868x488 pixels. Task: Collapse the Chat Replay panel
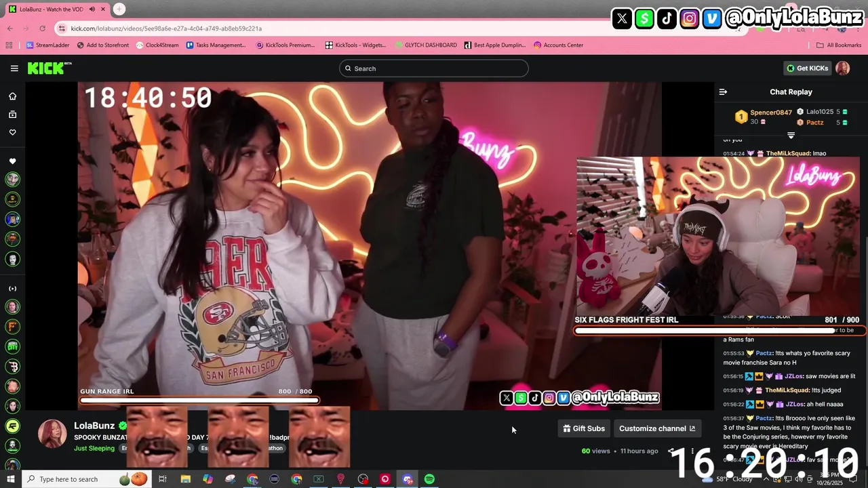723,92
